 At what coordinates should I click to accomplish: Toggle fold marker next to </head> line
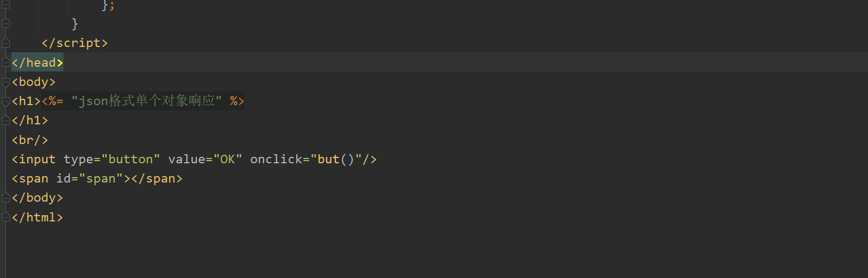pyautogui.click(x=6, y=62)
